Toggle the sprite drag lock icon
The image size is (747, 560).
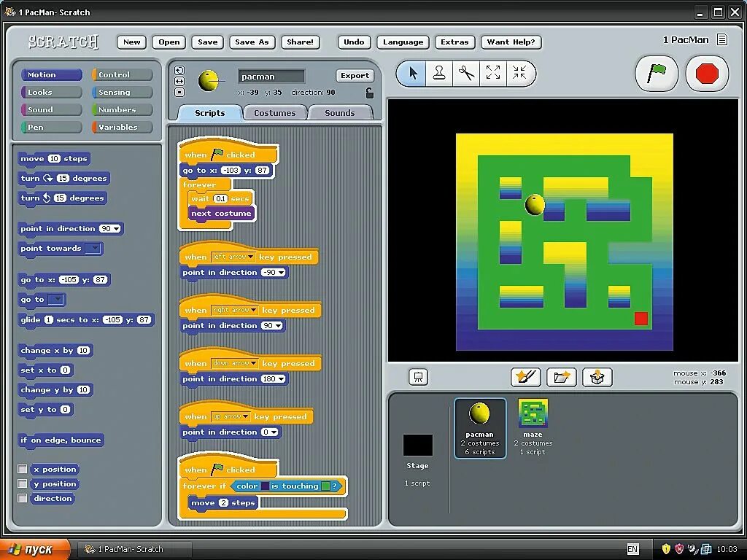click(369, 93)
